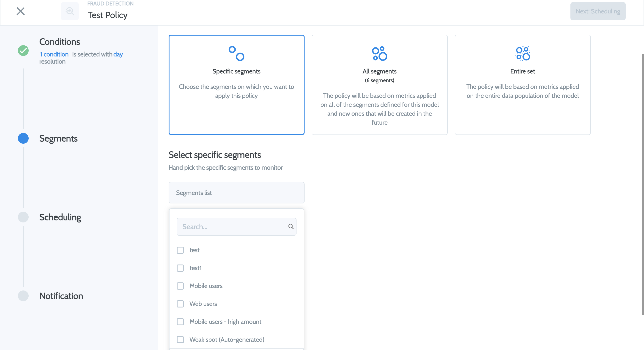Click the X close icon
Viewport: 644px width, 350px height.
point(21,11)
